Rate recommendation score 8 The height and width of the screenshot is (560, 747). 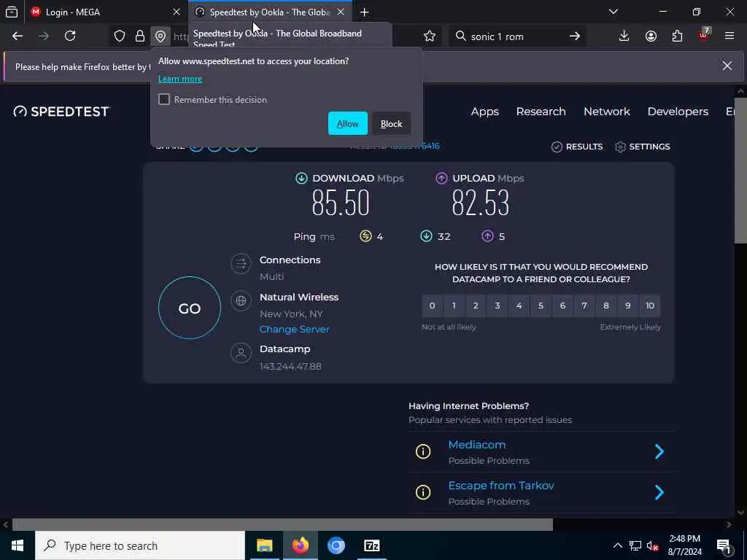click(606, 306)
